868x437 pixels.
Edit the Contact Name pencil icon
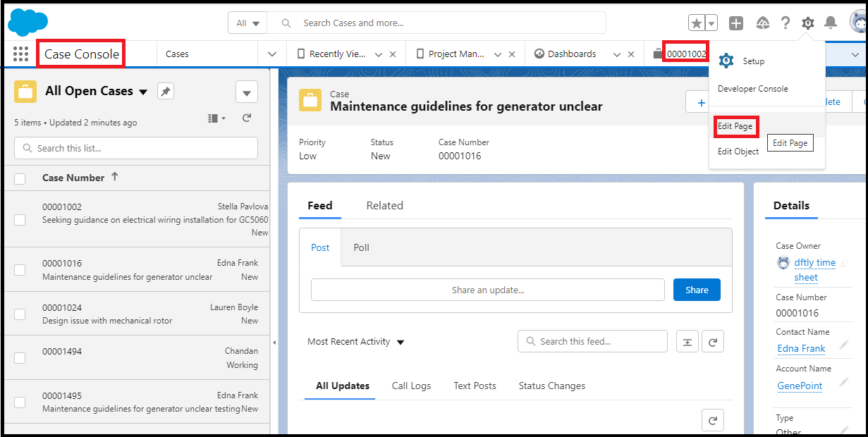click(845, 345)
